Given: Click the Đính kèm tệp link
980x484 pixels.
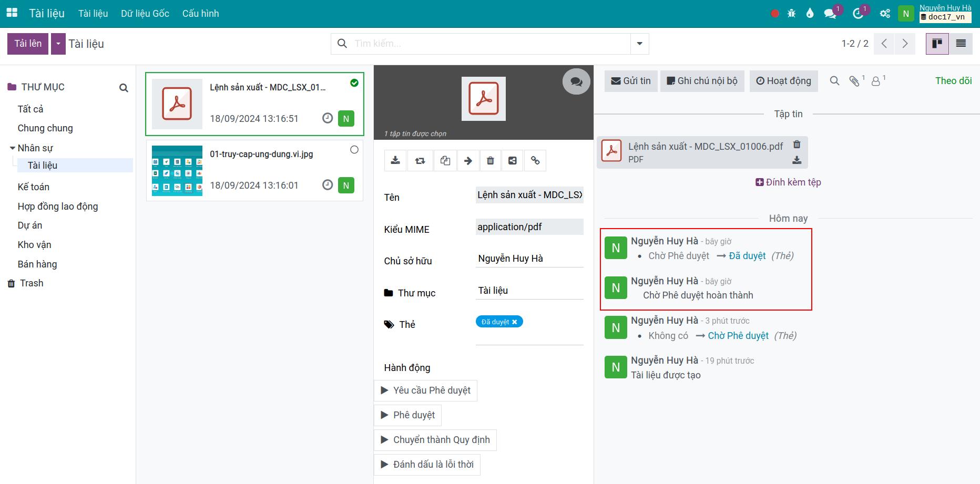Looking at the screenshot, I should (788, 182).
